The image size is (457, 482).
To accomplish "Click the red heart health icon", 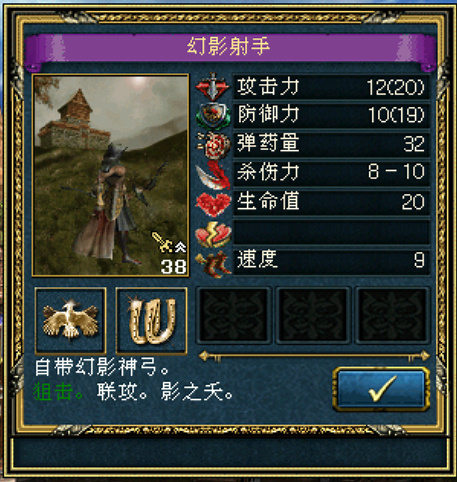I will [x=213, y=203].
